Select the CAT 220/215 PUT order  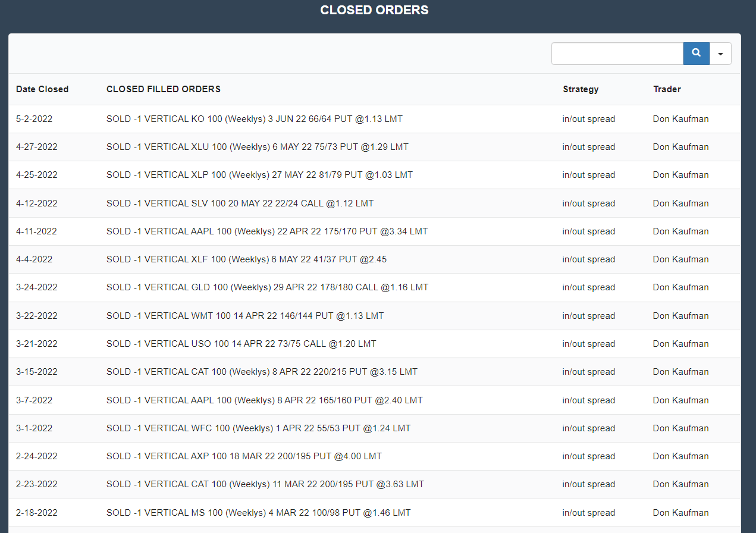coord(262,372)
